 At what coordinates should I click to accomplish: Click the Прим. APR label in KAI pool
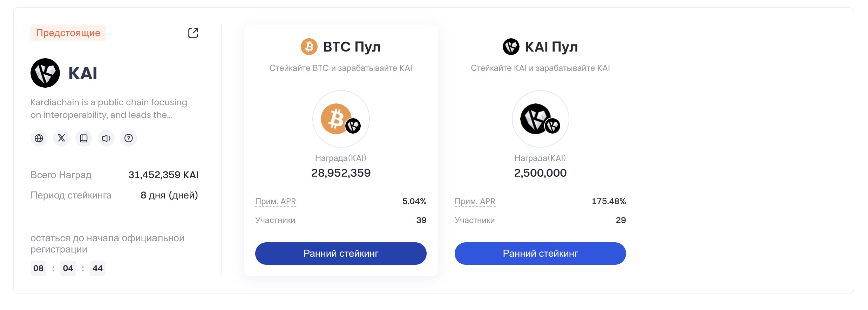[x=475, y=201]
